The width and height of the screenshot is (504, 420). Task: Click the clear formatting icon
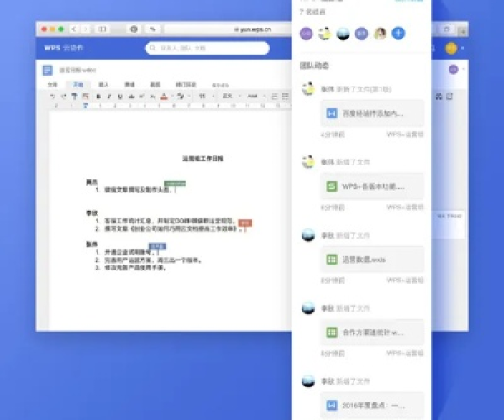coord(86,96)
